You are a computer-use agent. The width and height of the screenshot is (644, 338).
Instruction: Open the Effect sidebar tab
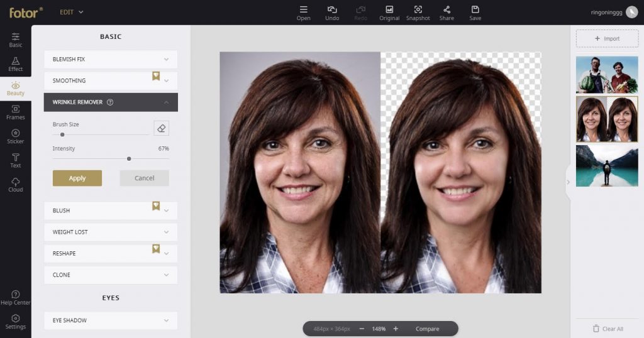coord(16,64)
